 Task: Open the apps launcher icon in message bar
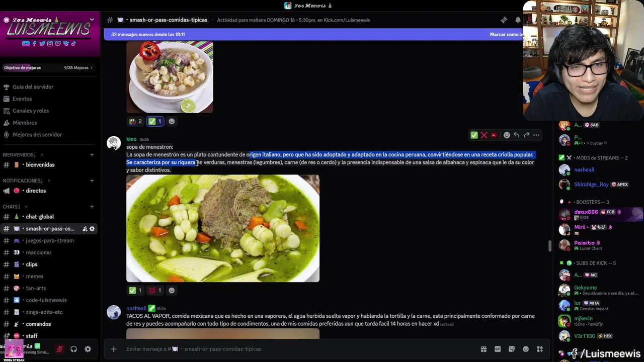[540, 349]
